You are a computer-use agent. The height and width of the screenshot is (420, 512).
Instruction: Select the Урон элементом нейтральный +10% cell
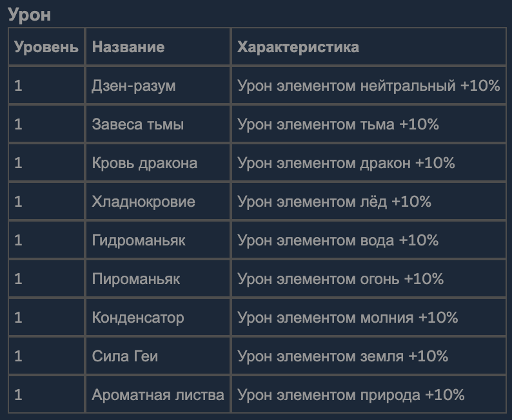point(369,86)
